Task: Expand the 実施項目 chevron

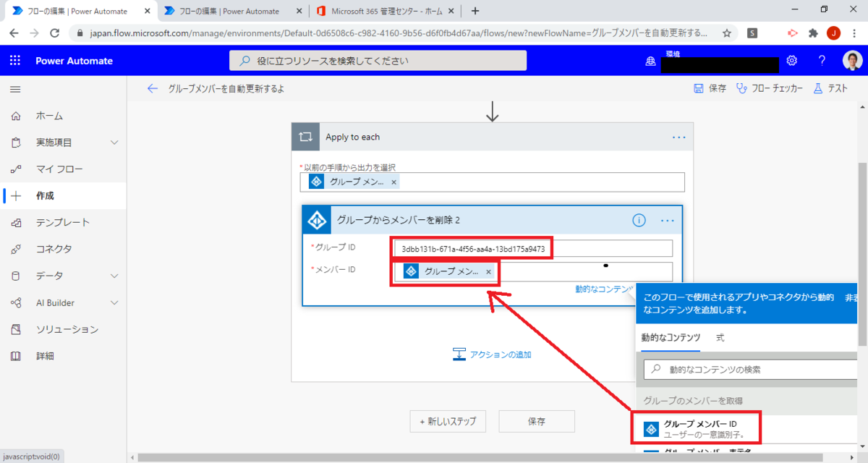Action: pyautogui.click(x=114, y=143)
